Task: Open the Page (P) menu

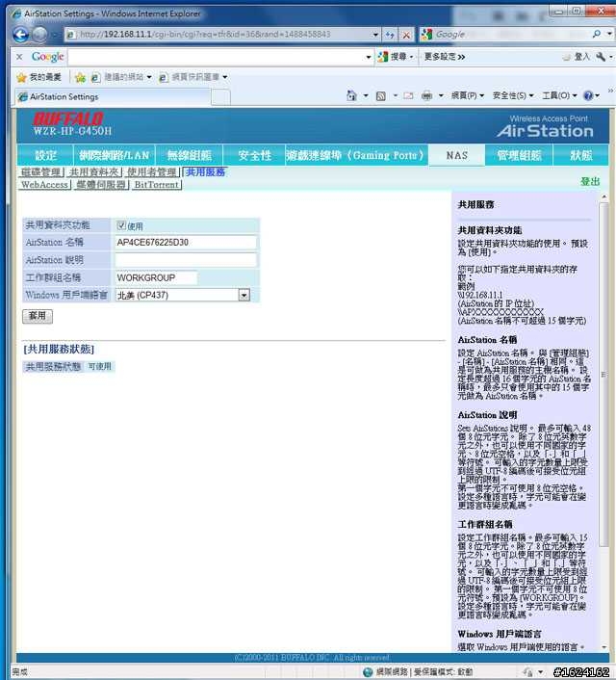Action: click(x=468, y=96)
